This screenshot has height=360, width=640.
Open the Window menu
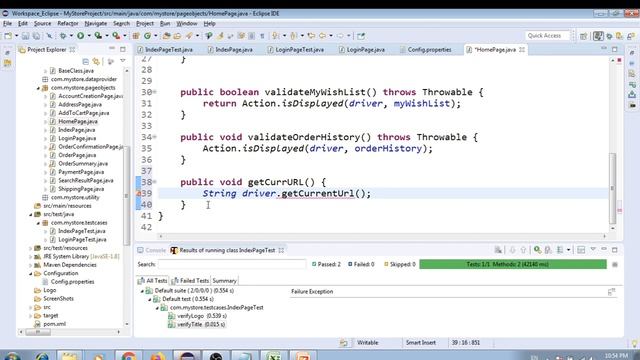pos(187,24)
